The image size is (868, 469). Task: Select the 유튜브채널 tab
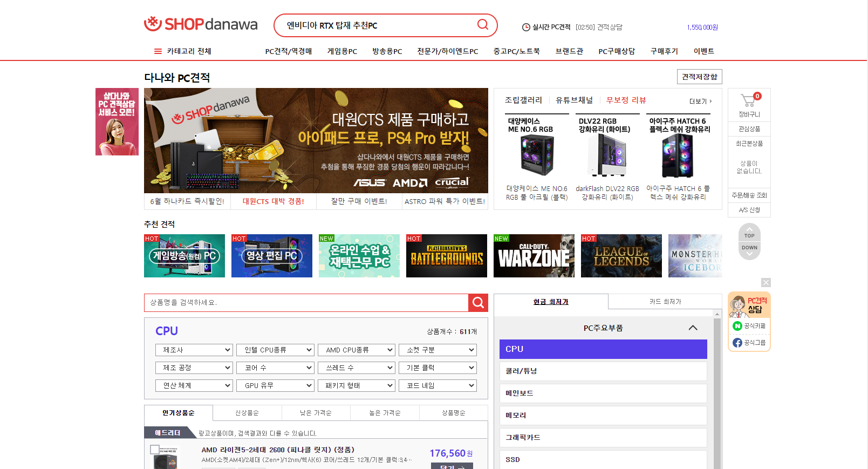pos(574,100)
